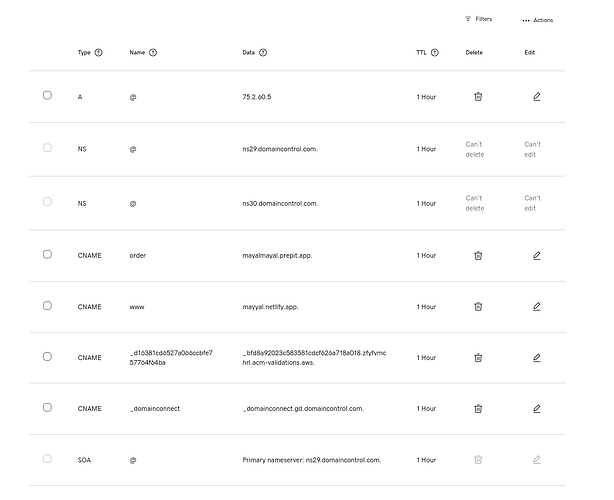The image size is (614, 500).
Task: Click the Edit column header
Action: [530, 52]
